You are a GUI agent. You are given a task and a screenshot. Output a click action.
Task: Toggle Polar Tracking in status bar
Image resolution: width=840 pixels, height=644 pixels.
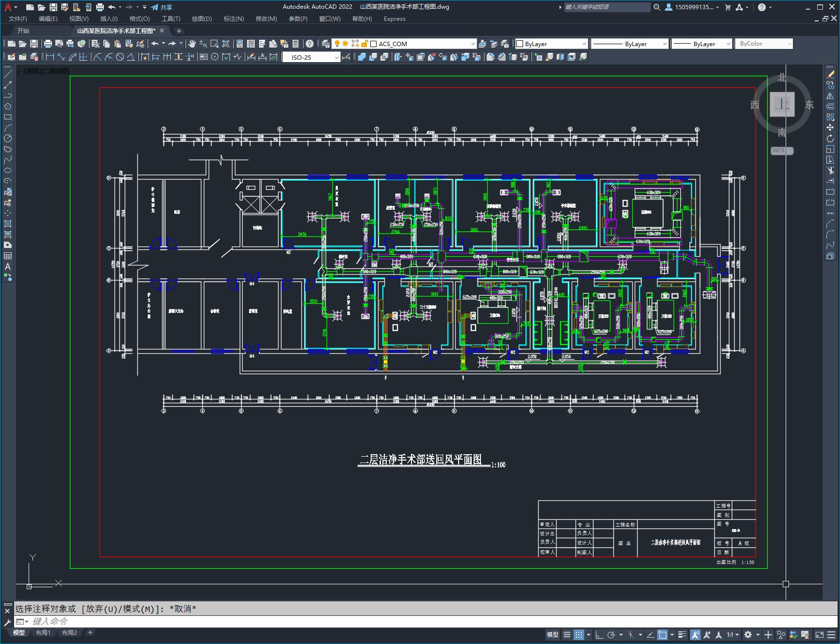(x=611, y=634)
